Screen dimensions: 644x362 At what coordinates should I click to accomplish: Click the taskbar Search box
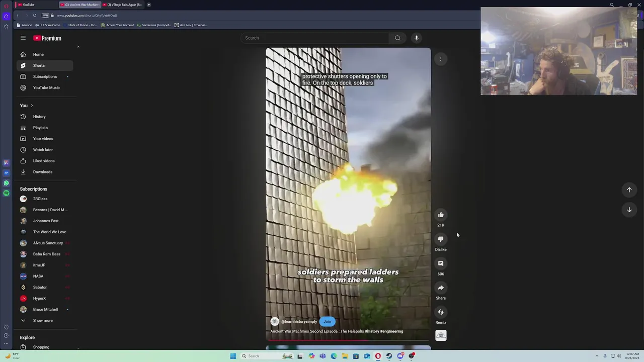[267, 356]
